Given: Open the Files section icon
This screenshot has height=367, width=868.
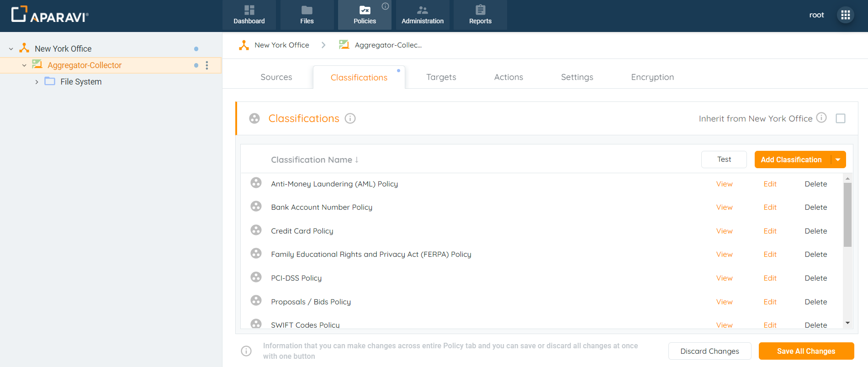Looking at the screenshot, I should pyautogui.click(x=307, y=10).
